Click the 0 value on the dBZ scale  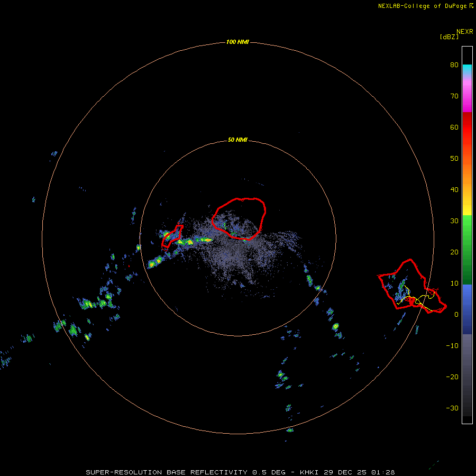tap(456, 315)
